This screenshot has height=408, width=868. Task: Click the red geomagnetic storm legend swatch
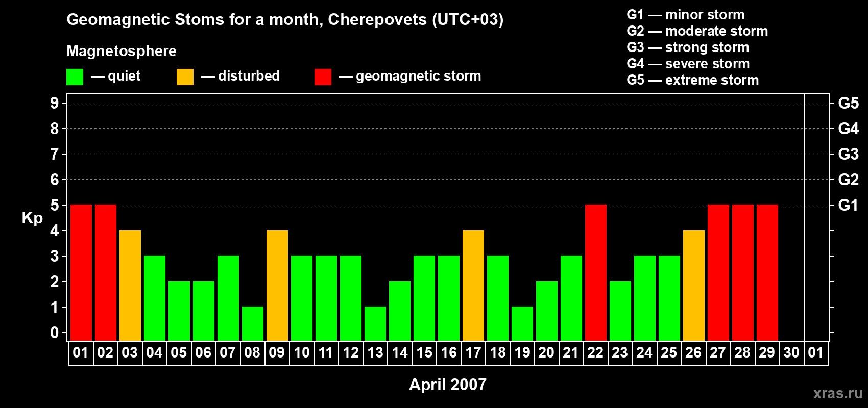coord(323,77)
